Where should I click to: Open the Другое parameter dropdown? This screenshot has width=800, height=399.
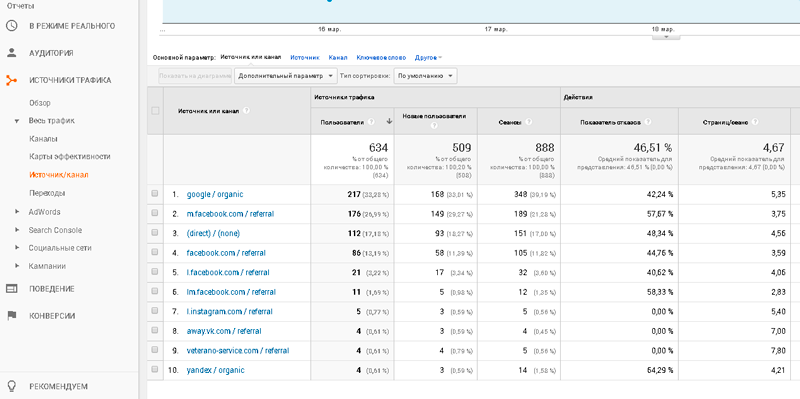tap(429, 58)
